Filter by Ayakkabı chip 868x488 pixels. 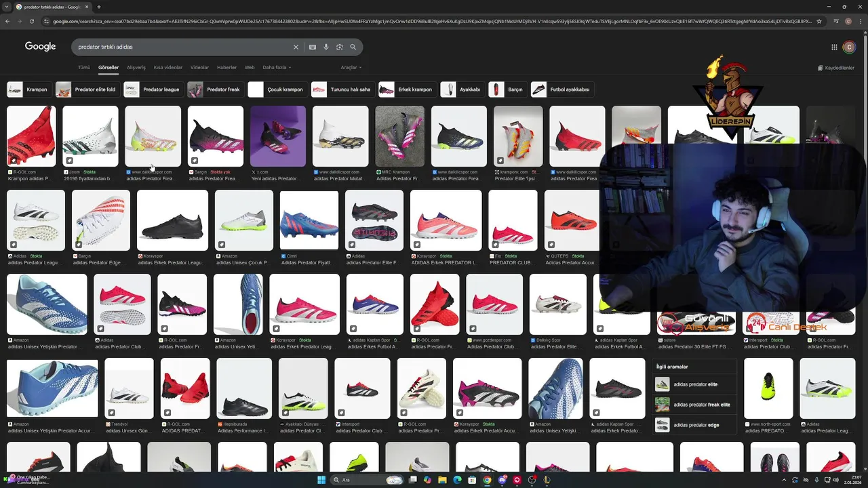pyautogui.click(x=462, y=89)
